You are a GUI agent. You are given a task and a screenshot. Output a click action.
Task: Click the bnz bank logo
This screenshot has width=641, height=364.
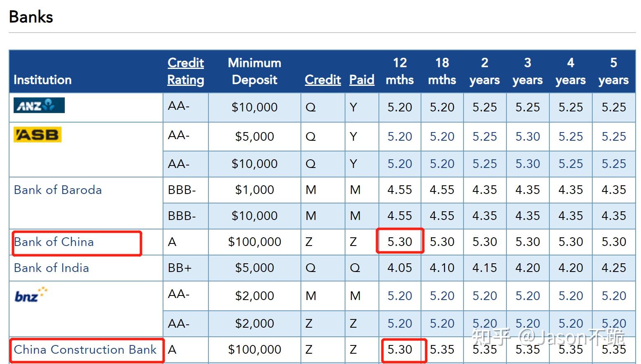[x=31, y=294]
